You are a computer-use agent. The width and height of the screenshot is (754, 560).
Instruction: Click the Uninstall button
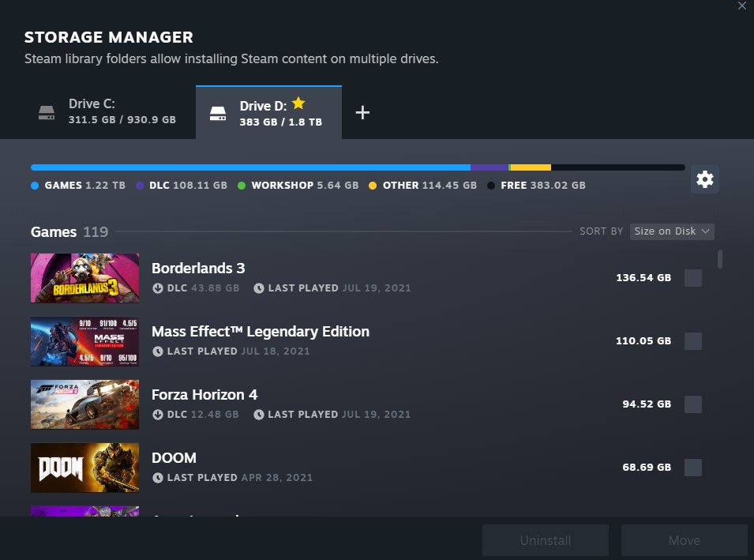[x=546, y=540]
